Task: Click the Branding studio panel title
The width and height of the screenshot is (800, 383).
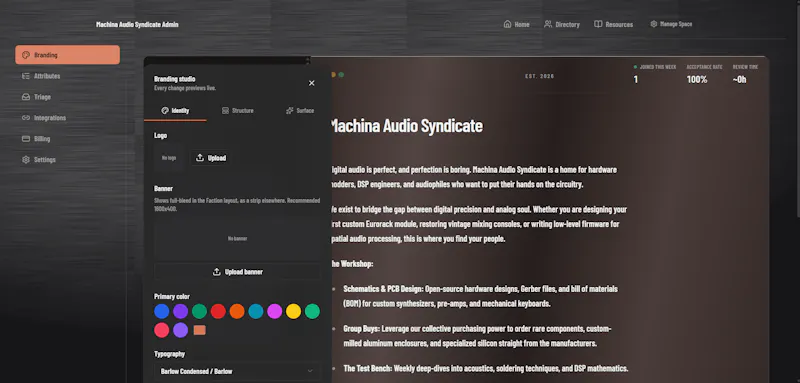Action: tap(174, 79)
